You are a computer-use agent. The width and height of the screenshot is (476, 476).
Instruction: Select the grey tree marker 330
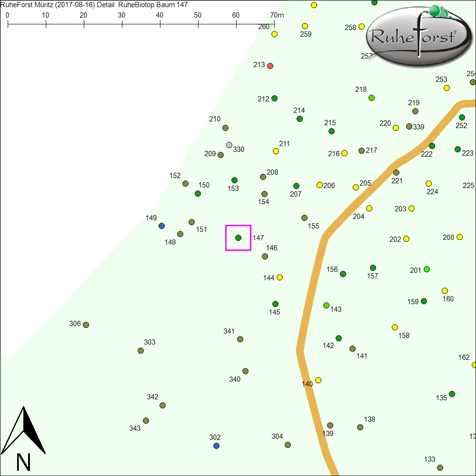pos(229,145)
